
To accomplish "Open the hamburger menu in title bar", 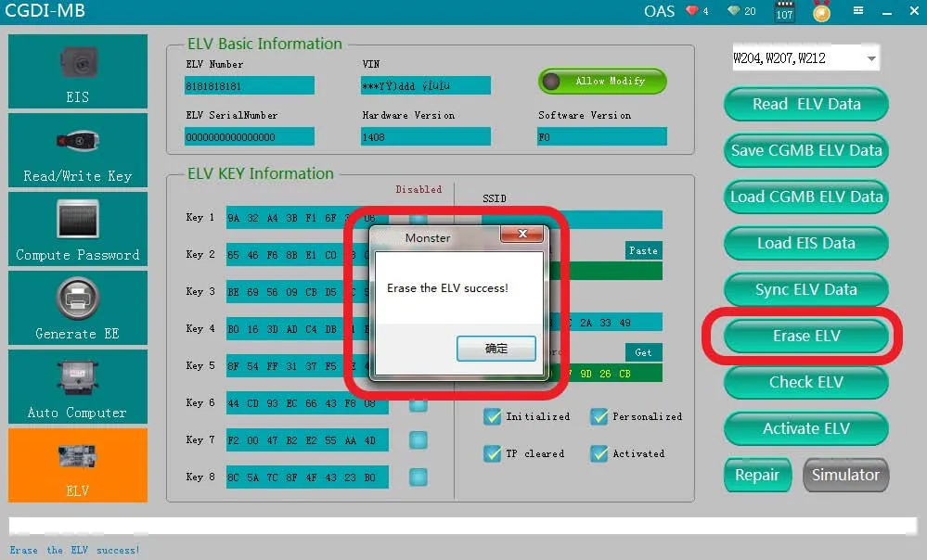I will [858, 10].
